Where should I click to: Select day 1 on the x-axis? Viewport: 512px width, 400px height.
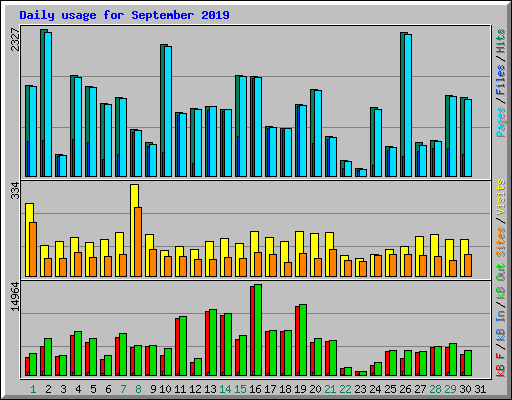point(33,389)
